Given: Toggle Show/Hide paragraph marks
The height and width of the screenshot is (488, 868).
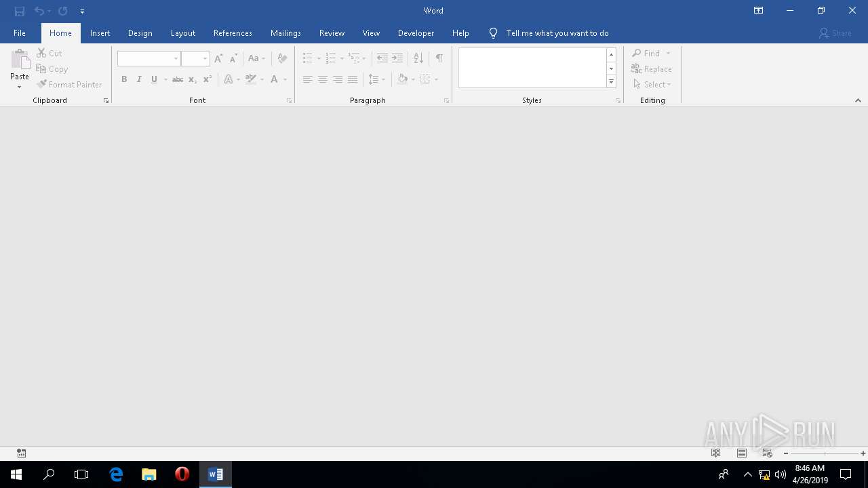Looking at the screenshot, I should coord(439,58).
